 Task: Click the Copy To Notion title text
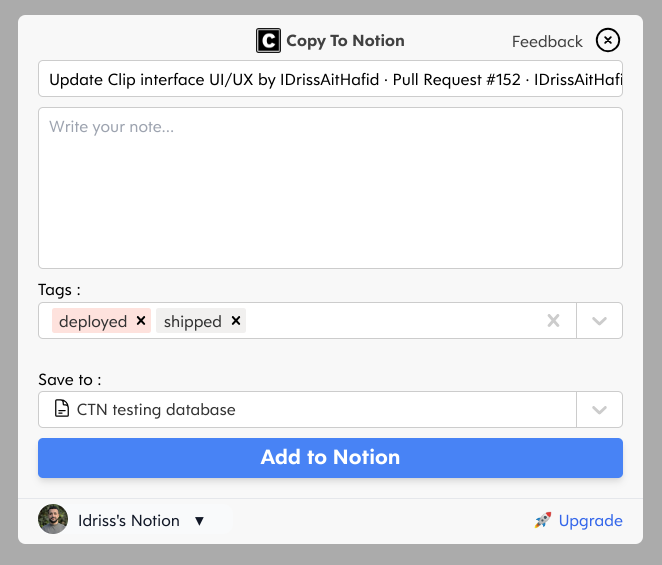pyautogui.click(x=345, y=41)
